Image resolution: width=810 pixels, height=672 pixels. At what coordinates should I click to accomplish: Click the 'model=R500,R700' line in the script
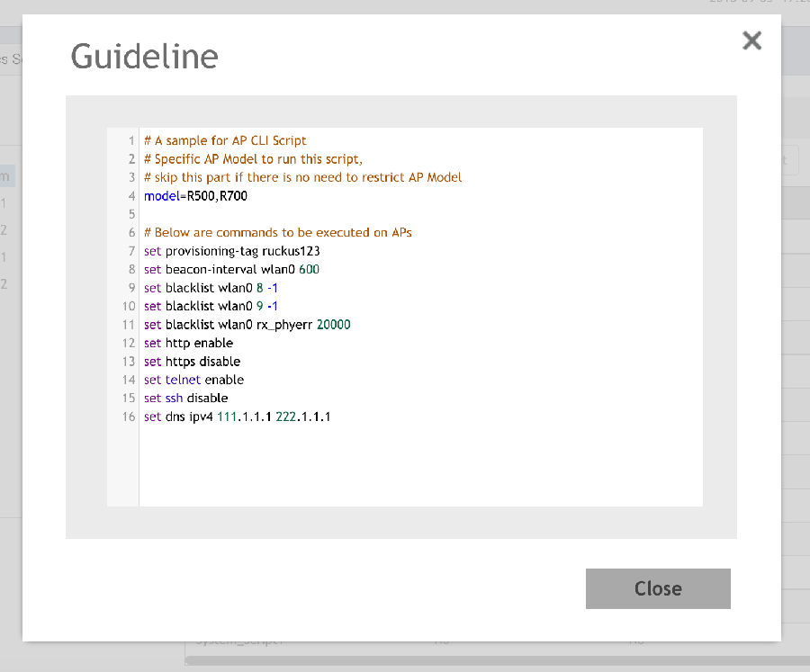pyautogui.click(x=195, y=196)
